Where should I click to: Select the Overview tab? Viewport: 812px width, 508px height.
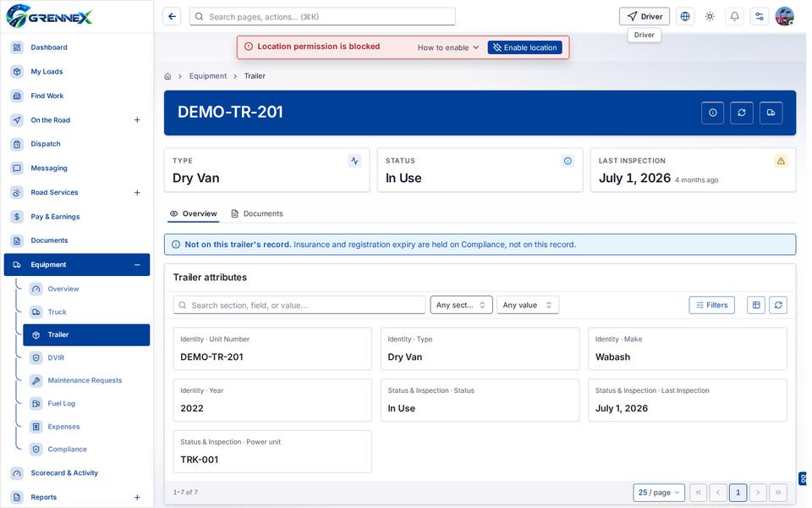pyautogui.click(x=194, y=213)
